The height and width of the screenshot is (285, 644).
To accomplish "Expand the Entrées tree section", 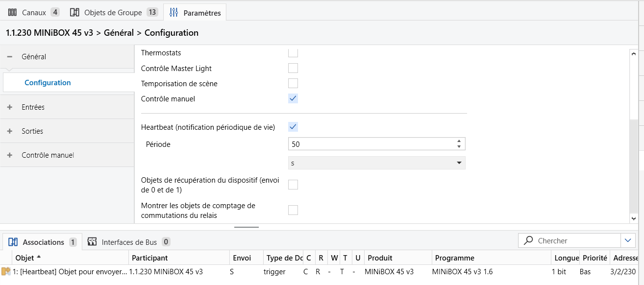I will tap(9, 107).
